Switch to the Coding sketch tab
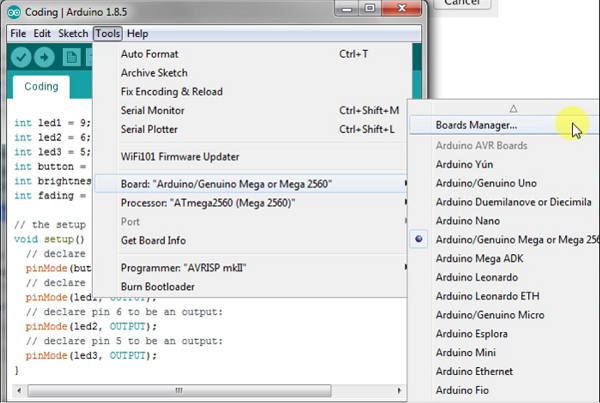This screenshot has width=600, height=403. (x=41, y=86)
